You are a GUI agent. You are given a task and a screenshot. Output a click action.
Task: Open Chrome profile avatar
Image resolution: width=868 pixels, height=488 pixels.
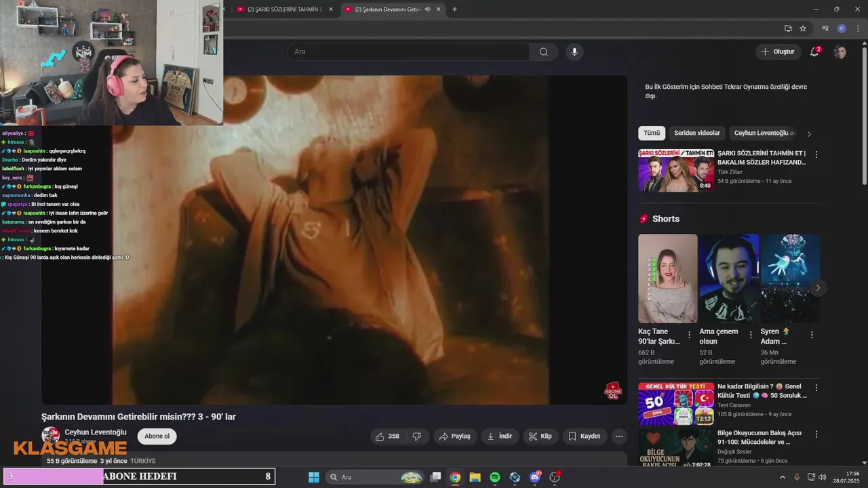[x=842, y=28]
